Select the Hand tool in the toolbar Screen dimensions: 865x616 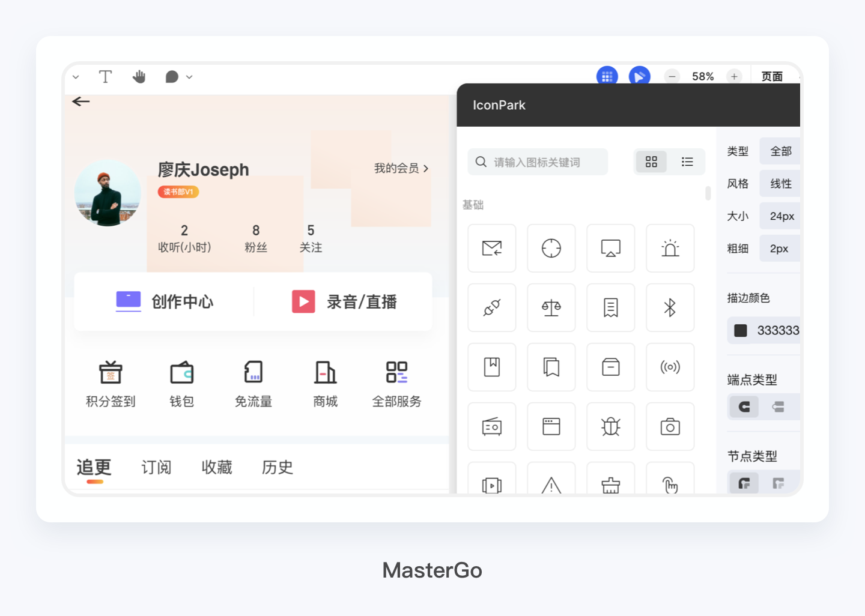[x=139, y=76]
